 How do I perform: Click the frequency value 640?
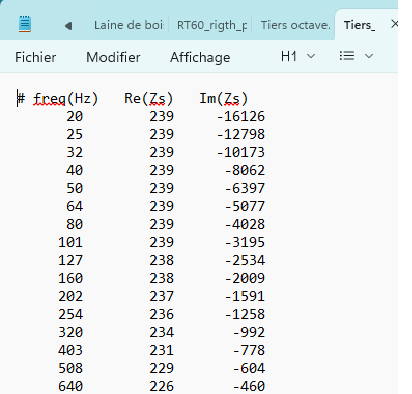click(x=70, y=386)
